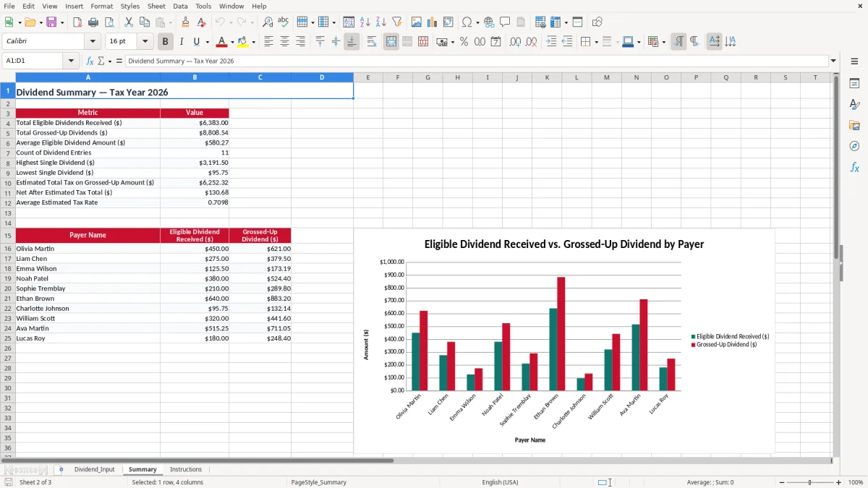This screenshot has height=488, width=868.
Task: Open the Format menu
Action: (x=101, y=6)
